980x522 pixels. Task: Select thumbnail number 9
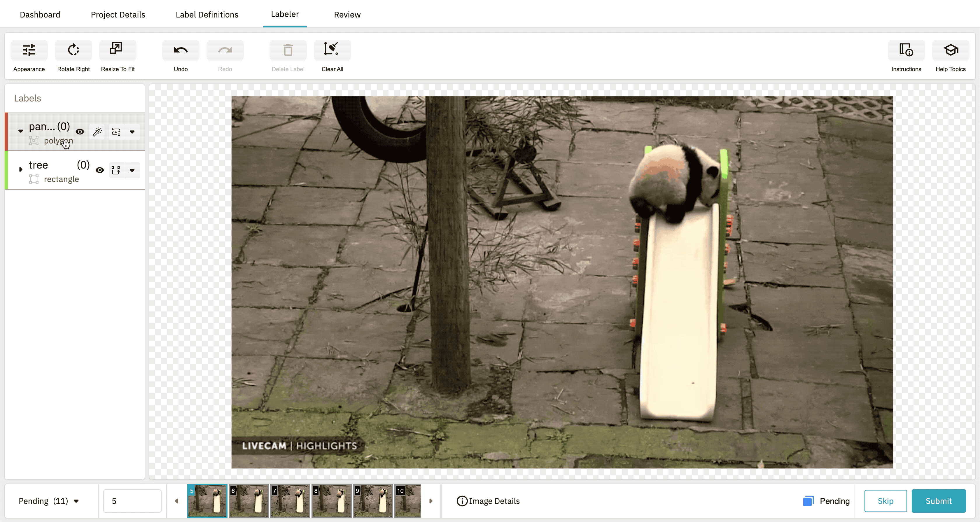pyautogui.click(x=373, y=501)
